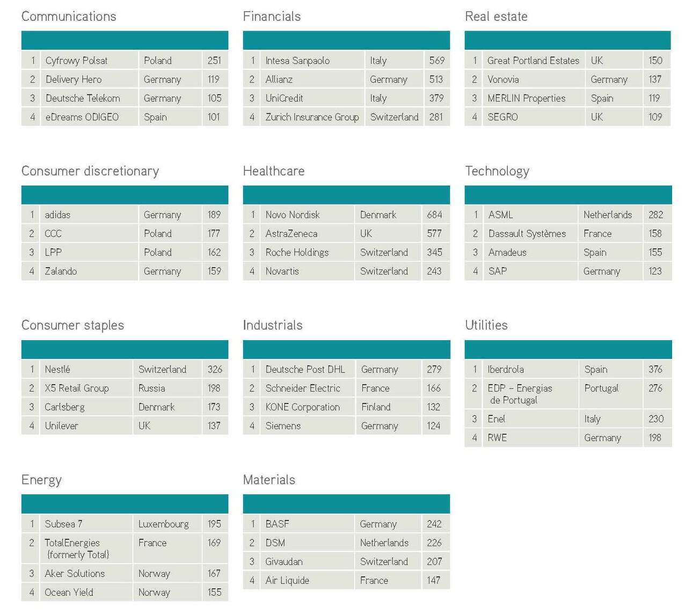Screen dimensions: 693x616
Task: Select UniCredit company name
Action: click(x=285, y=98)
